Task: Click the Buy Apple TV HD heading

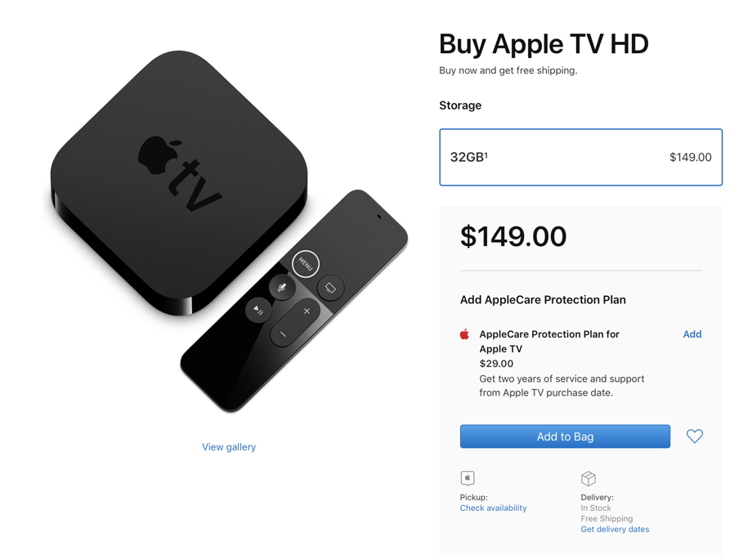Action: coord(544,44)
